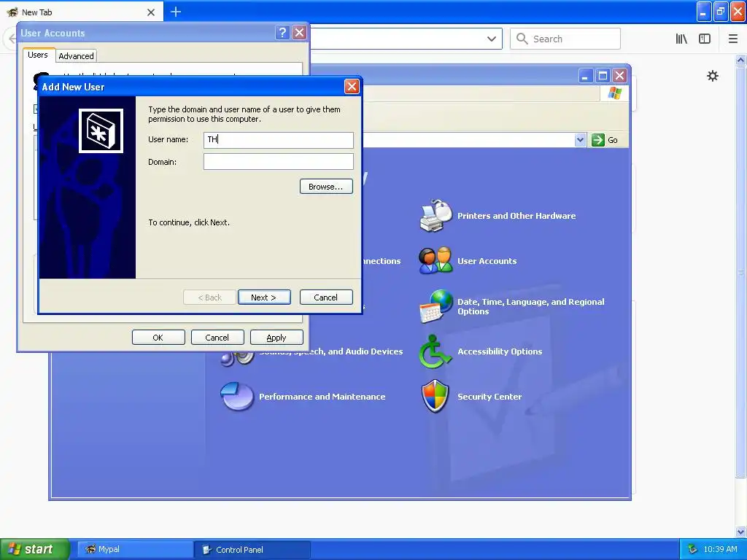Minimize the Control Panel window

pyautogui.click(x=586, y=75)
